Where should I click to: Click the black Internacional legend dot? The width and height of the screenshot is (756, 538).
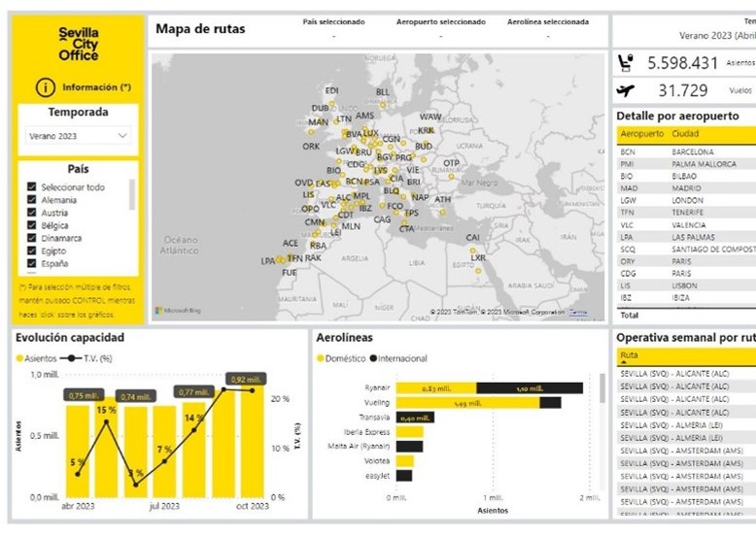click(x=373, y=358)
